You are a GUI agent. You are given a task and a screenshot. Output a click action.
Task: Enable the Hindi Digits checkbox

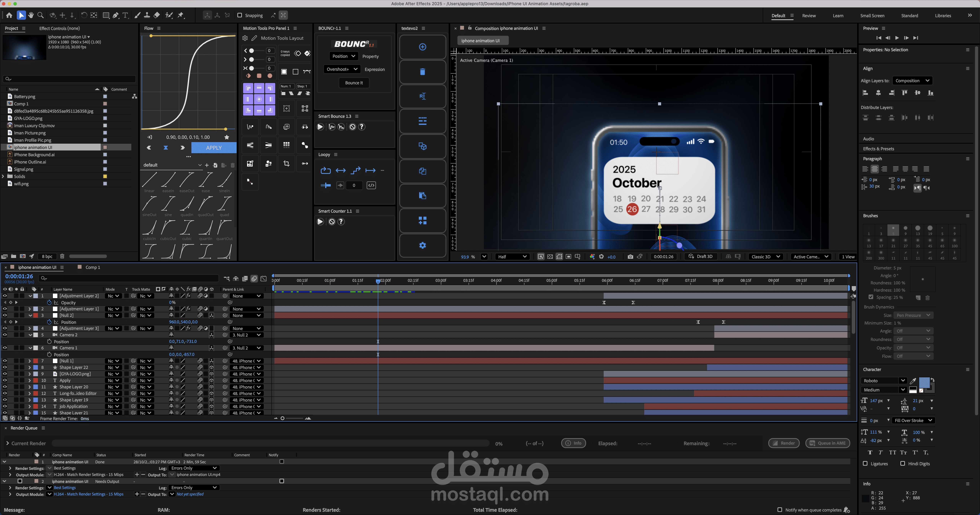click(902, 464)
